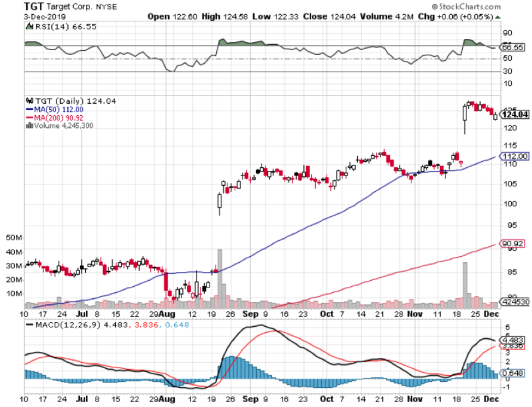Click the 4.483 MACD value tag
The width and height of the screenshot is (532, 407).
(x=515, y=339)
